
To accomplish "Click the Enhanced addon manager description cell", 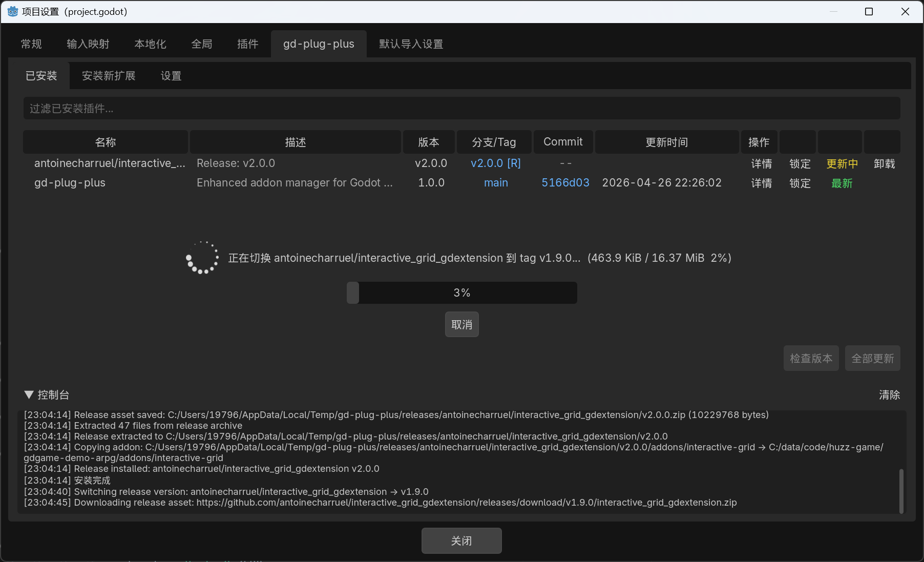I will 295,183.
